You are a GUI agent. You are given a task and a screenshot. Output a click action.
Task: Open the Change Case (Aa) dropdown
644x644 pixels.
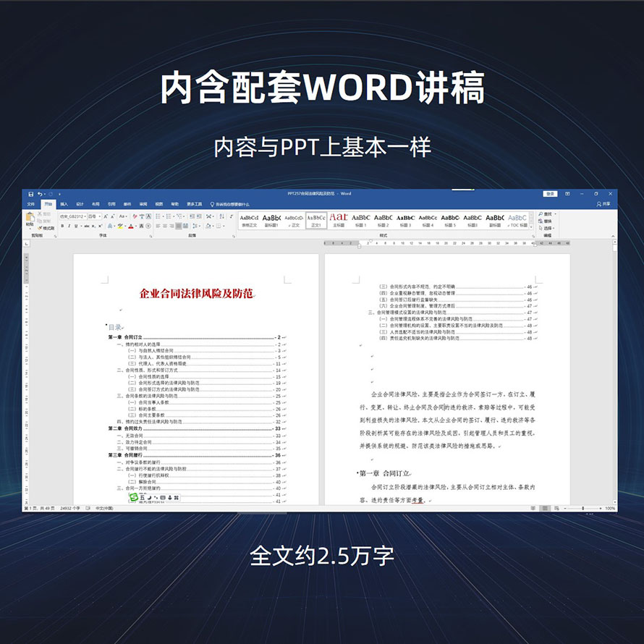122,216
